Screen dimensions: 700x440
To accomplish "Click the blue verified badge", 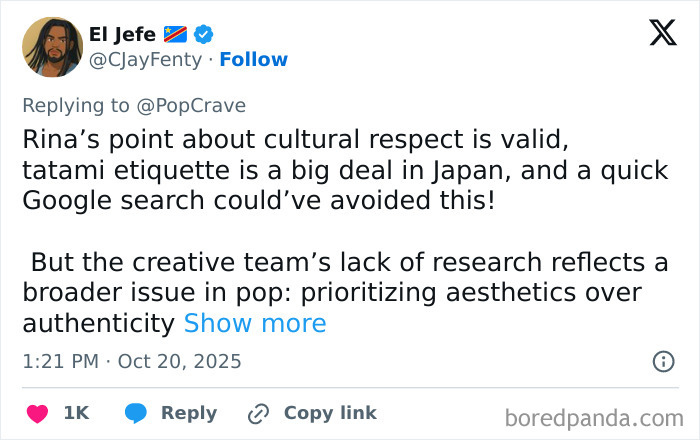I will point(203,34).
